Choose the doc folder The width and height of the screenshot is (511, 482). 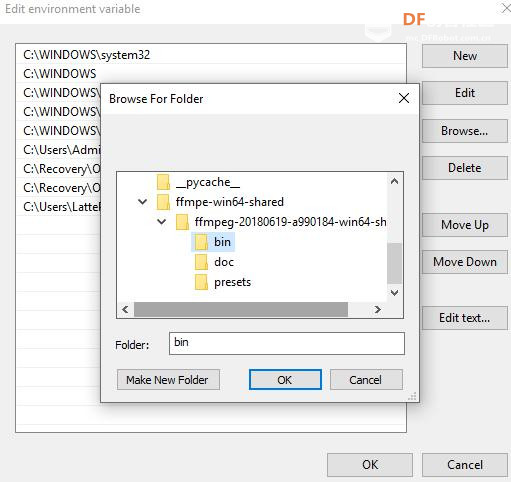tap(214, 262)
